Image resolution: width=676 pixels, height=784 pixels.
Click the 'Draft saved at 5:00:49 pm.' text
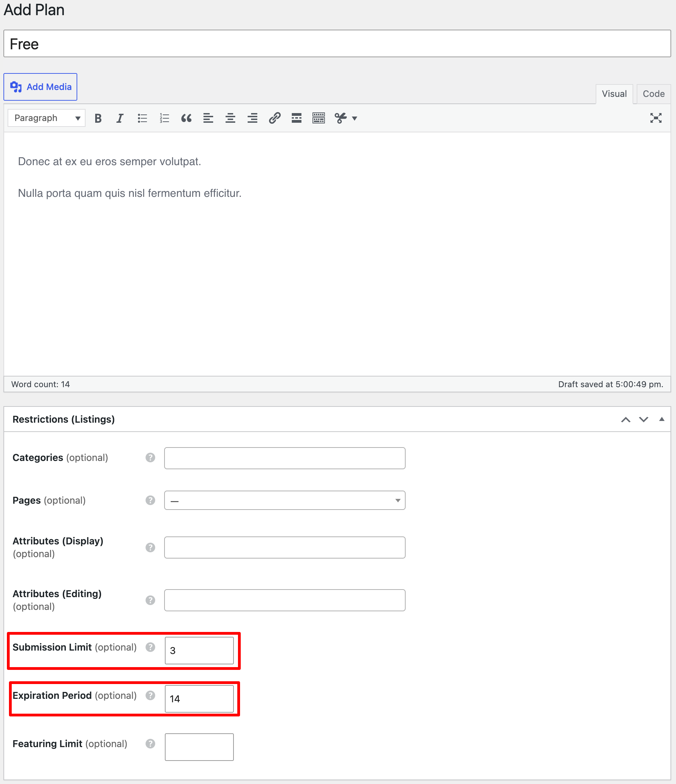610,384
